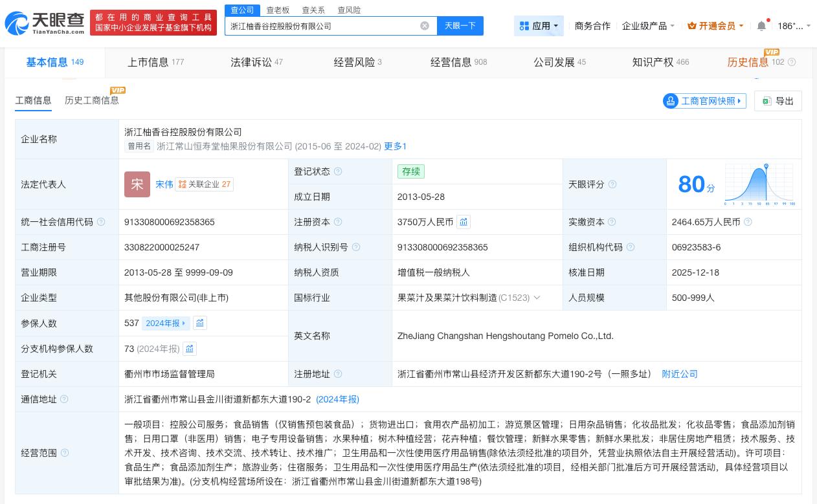Expand the 国标行业 C1523 arrow
The width and height of the screenshot is (817, 504).
click(x=537, y=298)
